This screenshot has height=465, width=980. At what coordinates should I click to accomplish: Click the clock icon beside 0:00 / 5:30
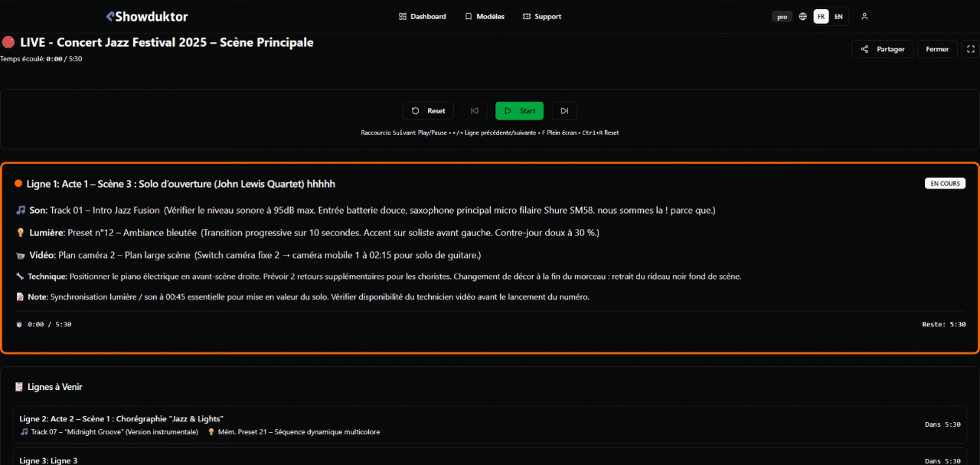pyautogui.click(x=19, y=325)
